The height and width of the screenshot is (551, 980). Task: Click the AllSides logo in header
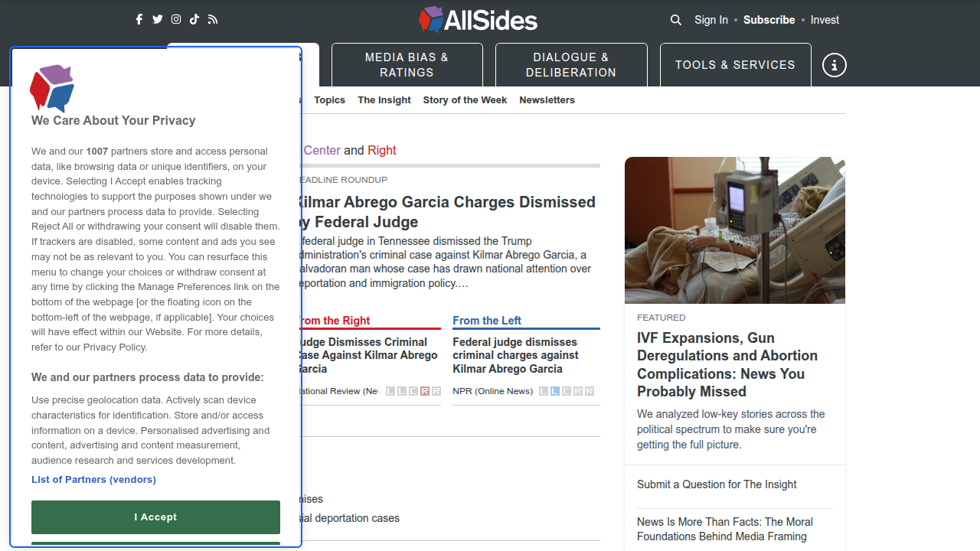point(479,20)
